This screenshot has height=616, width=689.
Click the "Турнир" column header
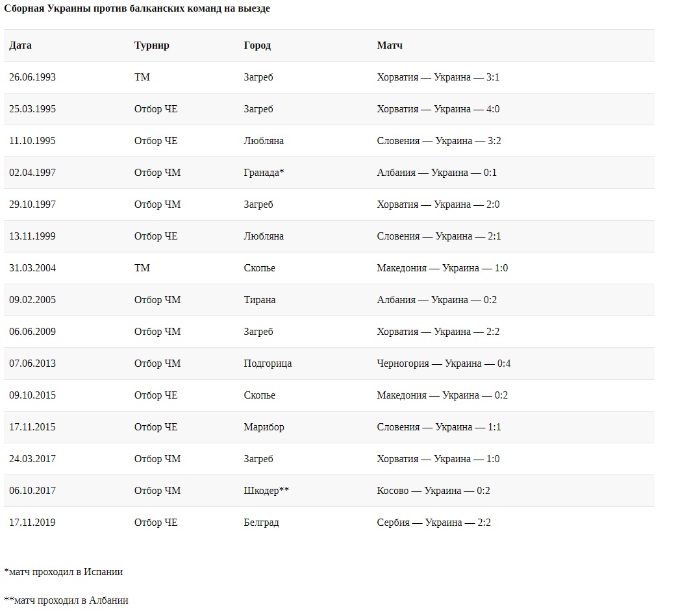[x=151, y=45]
